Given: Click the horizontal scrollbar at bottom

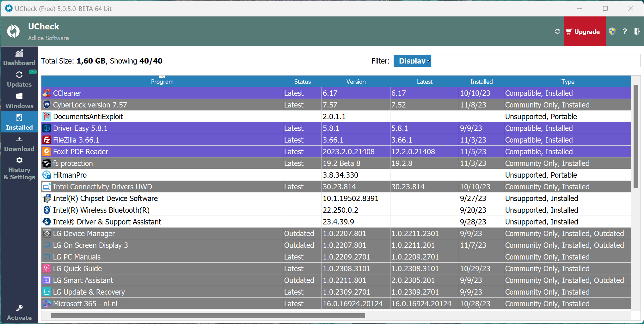Looking at the screenshot, I should [x=208, y=315].
